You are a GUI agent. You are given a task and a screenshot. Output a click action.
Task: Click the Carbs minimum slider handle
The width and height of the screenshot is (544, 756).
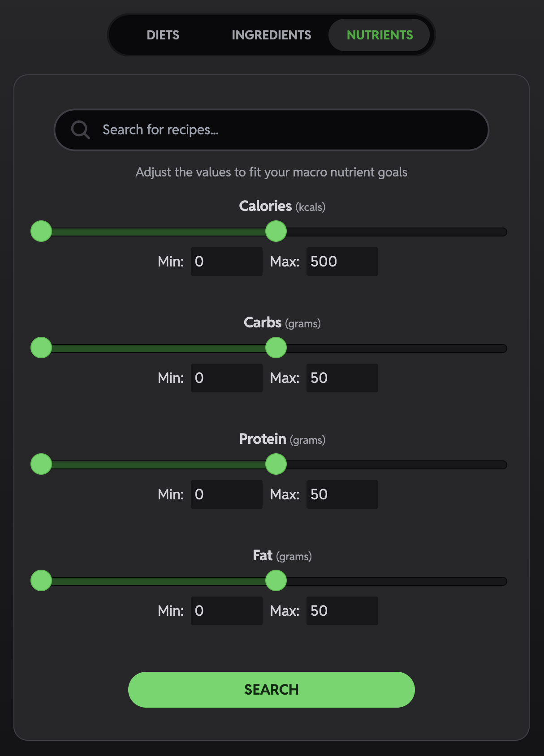41,348
